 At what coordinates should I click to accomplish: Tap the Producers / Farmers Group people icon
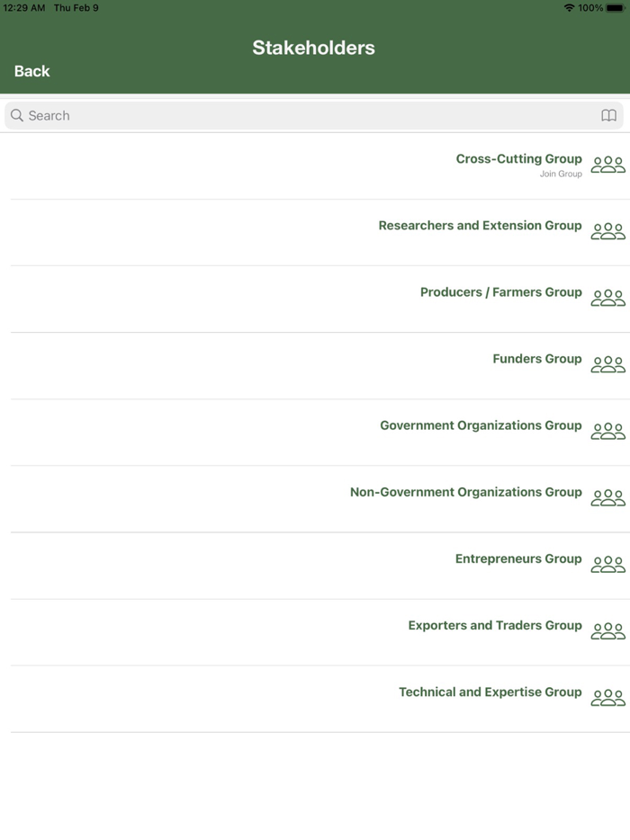(608, 298)
